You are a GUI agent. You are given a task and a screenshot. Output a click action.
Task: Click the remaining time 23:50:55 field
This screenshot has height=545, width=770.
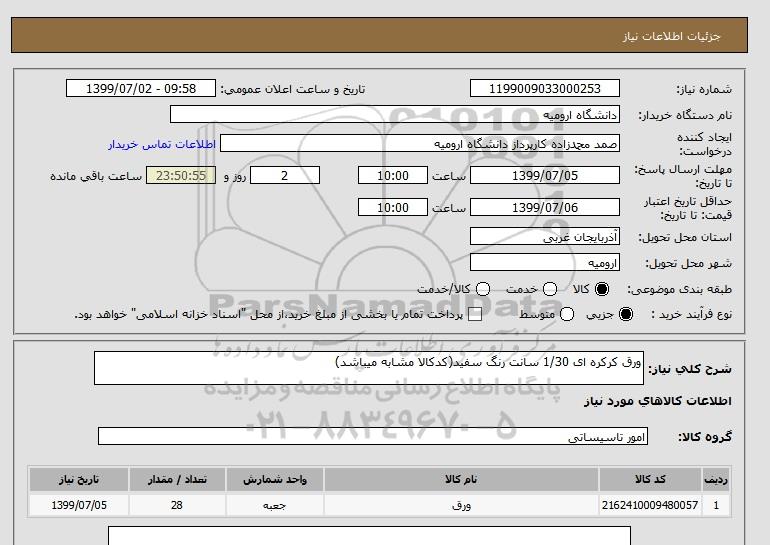point(181,175)
